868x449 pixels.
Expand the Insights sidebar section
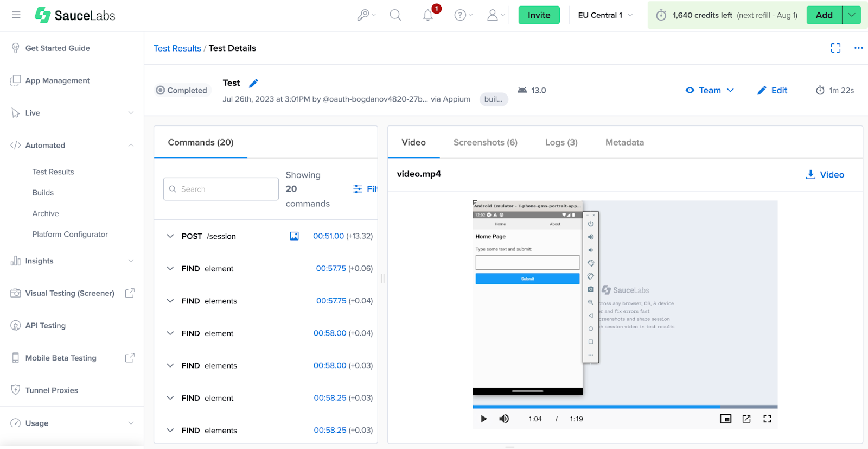tap(72, 261)
